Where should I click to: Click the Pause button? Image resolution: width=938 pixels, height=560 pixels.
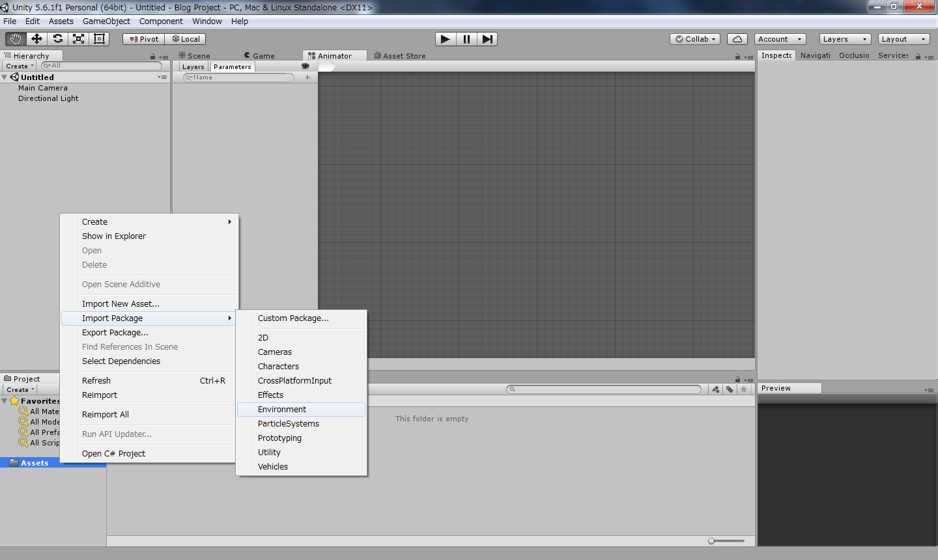coord(466,39)
